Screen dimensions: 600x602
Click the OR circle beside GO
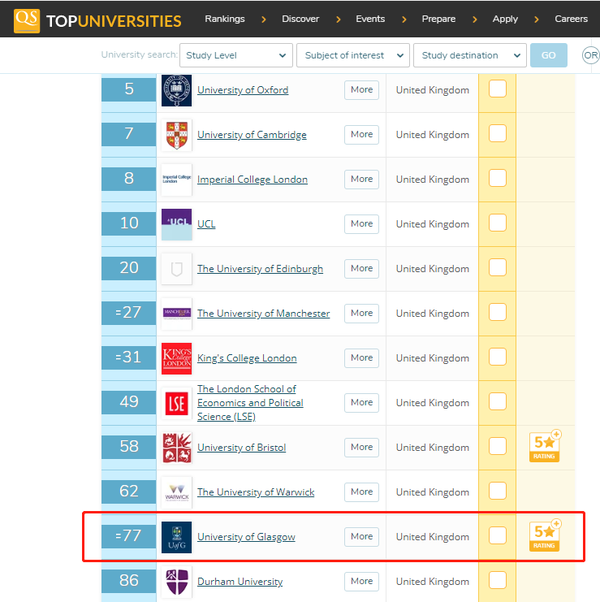coord(591,55)
